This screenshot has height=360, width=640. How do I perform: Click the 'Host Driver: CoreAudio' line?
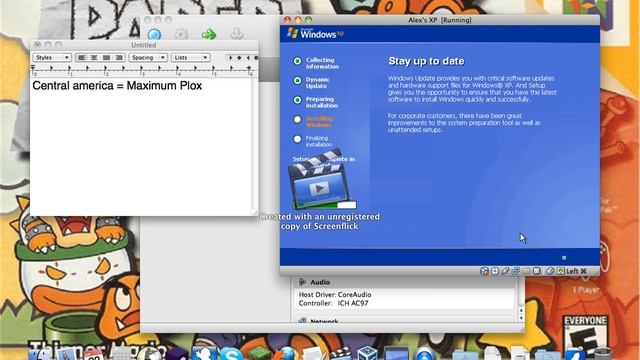(335, 294)
